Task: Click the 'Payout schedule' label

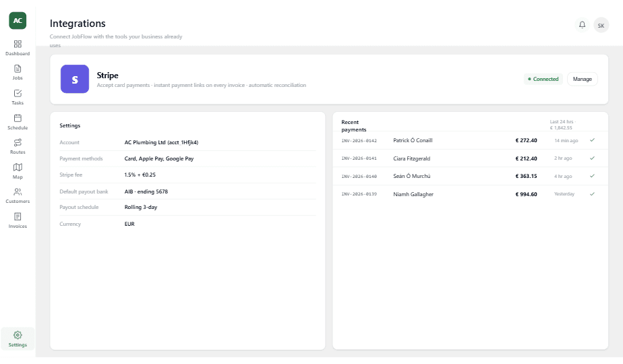Action: [x=79, y=207]
